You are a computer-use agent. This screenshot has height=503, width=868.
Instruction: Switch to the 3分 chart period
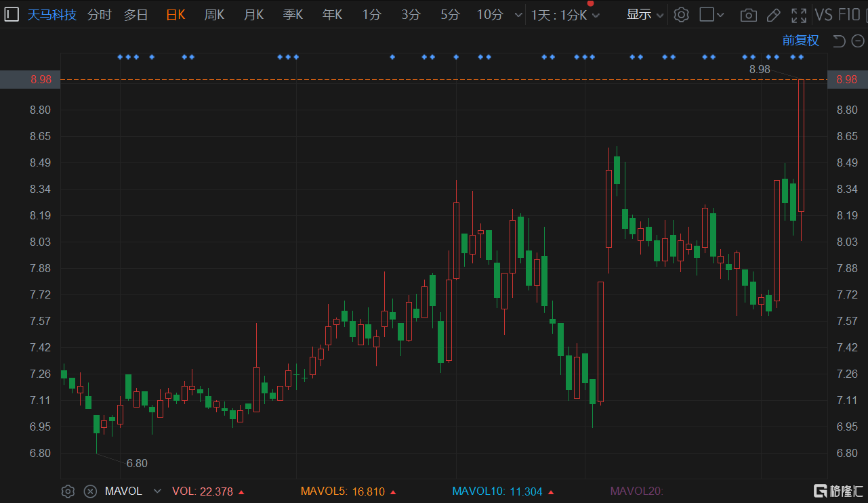pyautogui.click(x=411, y=14)
